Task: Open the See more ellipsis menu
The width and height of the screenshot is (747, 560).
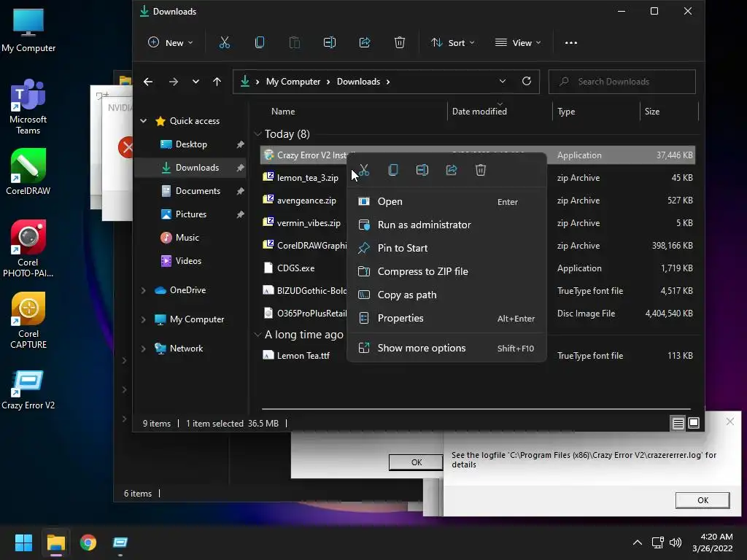Action: [x=570, y=43]
